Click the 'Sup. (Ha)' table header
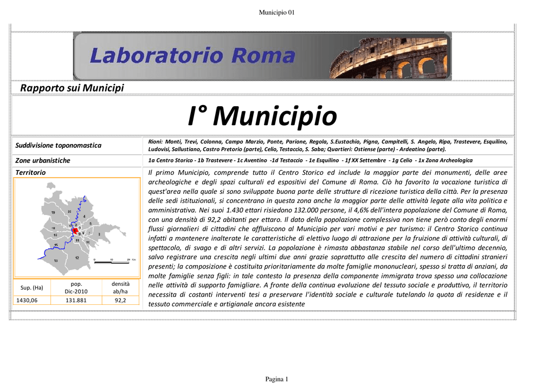The width and height of the screenshot is (555, 392). 32,288
